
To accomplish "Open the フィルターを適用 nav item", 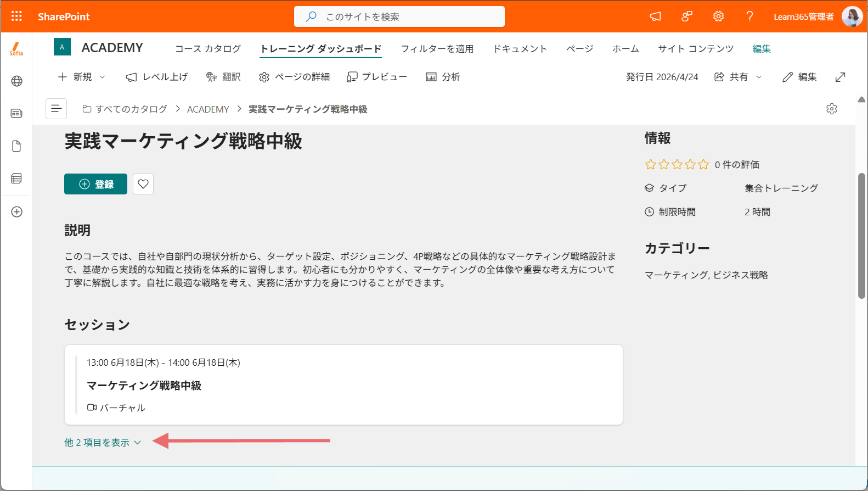I will [x=437, y=48].
